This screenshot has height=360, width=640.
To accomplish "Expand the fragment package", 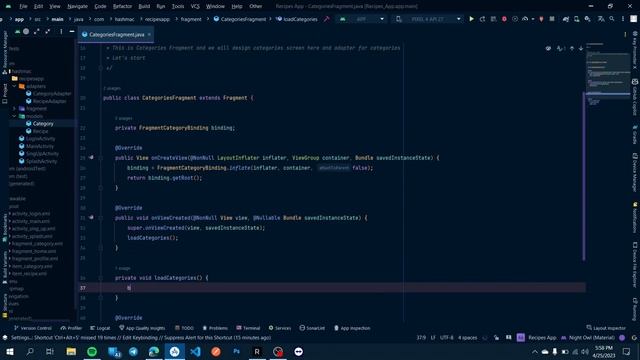I will coord(14,109).
